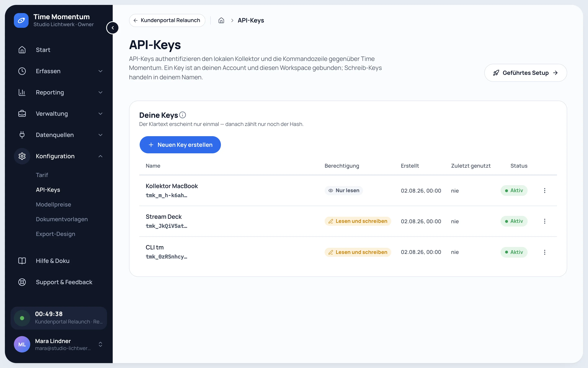Select API-Keys in the Konfiguration submenu
Screen dimensions: 588x368
[x=48, y=190]
